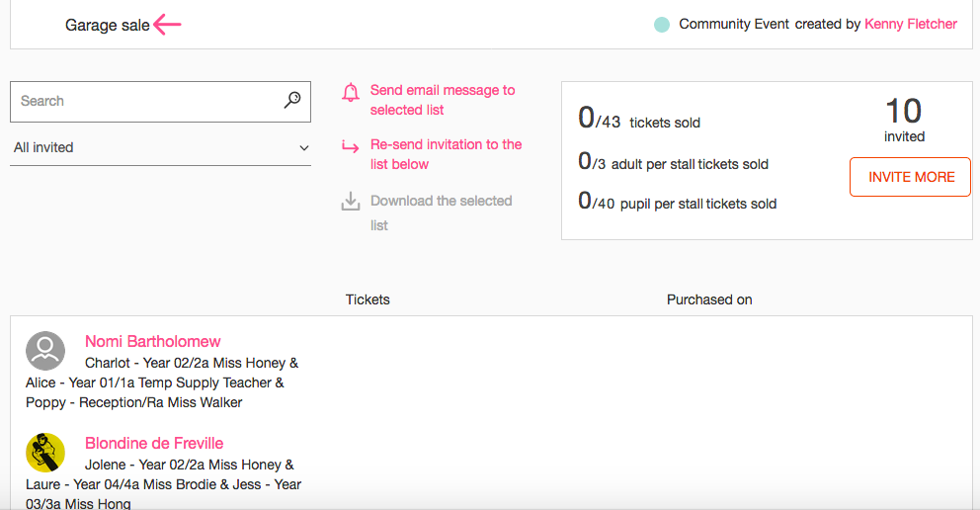The width and height of the screenshot is (980, 510).
Task: Click the Tickets column header
Action: (367, 299)
